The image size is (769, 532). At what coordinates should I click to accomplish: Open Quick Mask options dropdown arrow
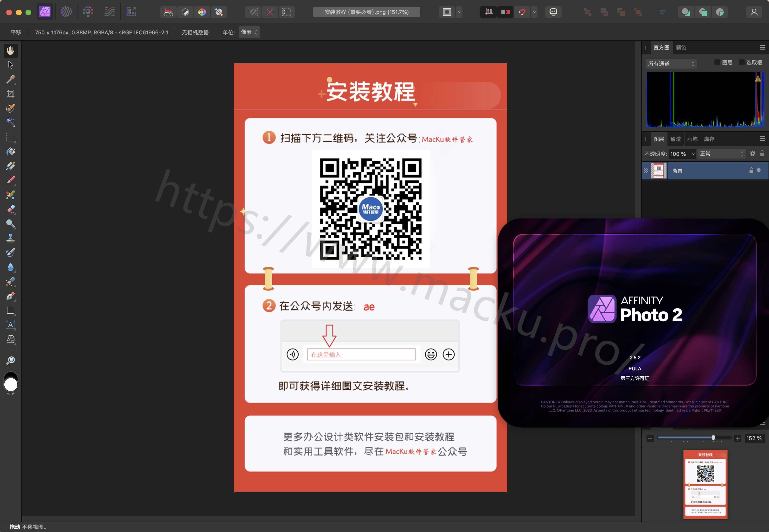coord(459,12)
